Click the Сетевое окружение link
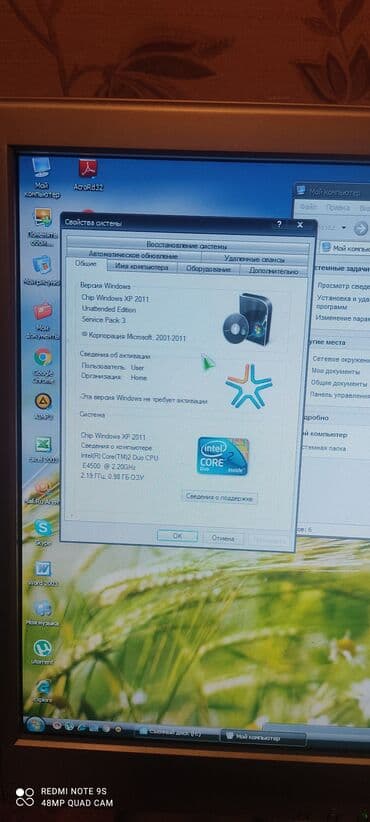Viewport: 370px width, 822px height. click(x=341, y=359)
